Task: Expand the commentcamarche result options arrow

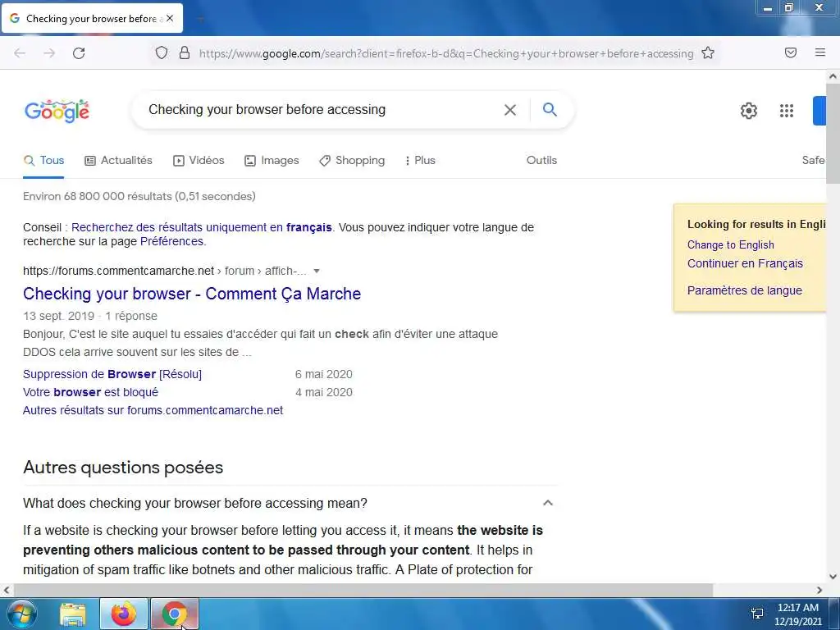Action: [317, 271]
